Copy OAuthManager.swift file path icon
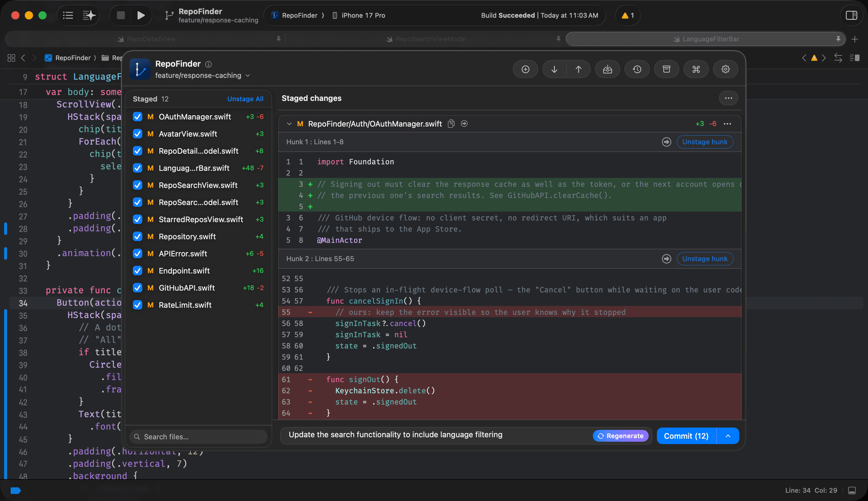This screenshot has width=868, height=501. [x=451, y=124]
